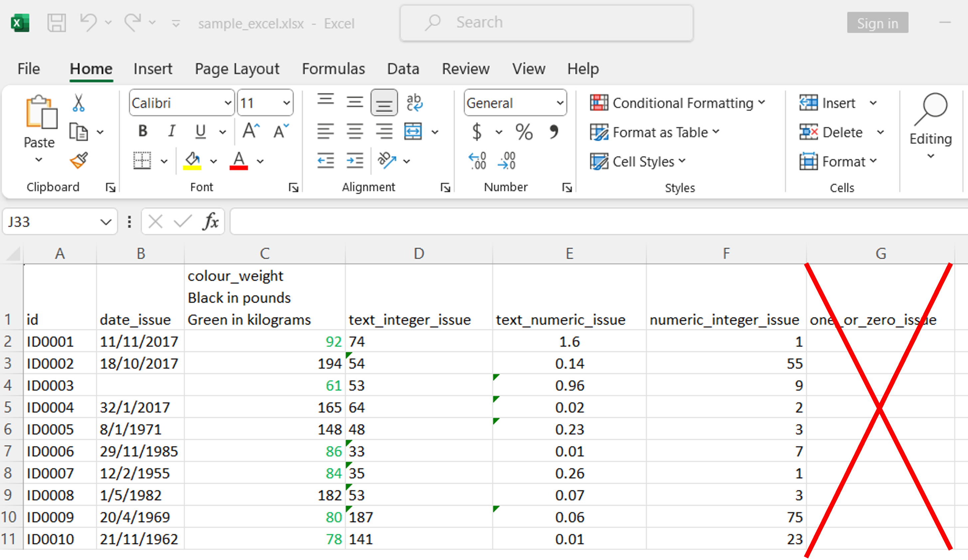Viewport: 968px width, 560px height.
Task: Click the percent style icon
Action: (x=524, y=132)
